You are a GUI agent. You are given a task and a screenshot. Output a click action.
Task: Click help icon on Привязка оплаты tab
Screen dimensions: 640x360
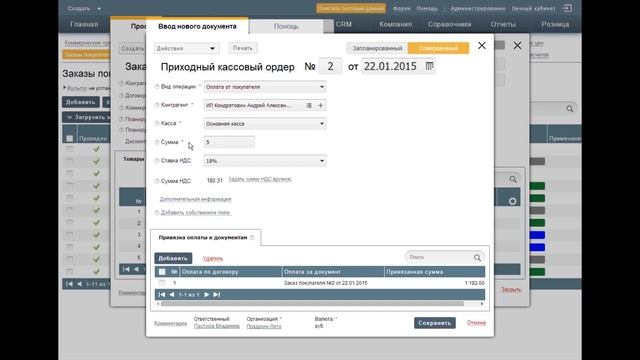252,238
